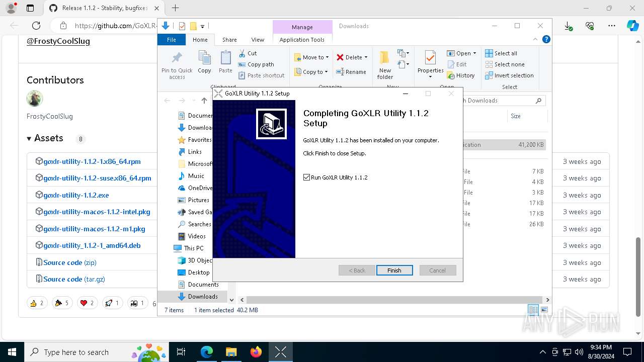Open the Application Tools tab
The width and height of the screenshot is (644, 362).
point(302,40)
